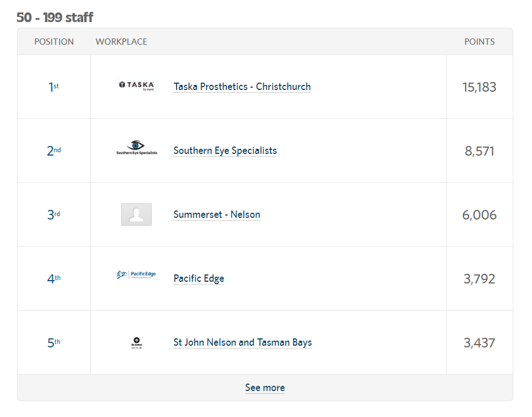Click the POSITION column header

click(54, 42)
